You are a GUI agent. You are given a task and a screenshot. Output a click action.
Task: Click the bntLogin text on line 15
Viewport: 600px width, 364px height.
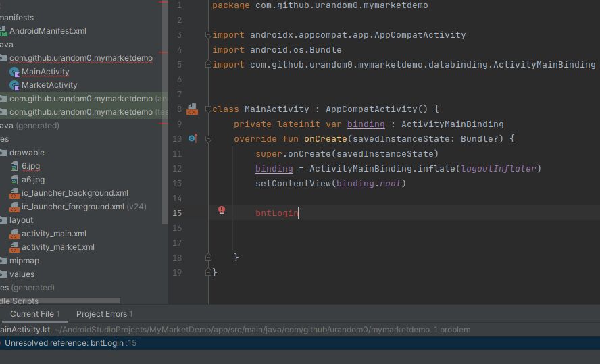(x=276, y=213)
